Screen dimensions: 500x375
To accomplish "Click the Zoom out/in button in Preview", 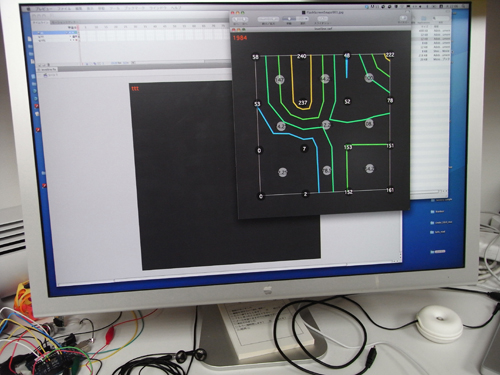I will tap(268, 19).
